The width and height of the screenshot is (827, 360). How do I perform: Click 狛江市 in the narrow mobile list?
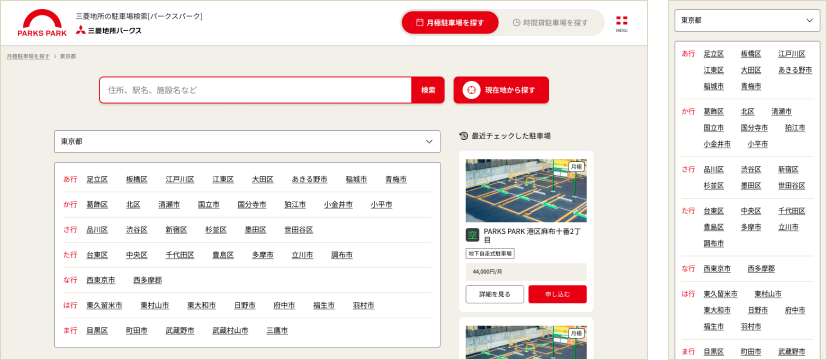click(795, 128)
